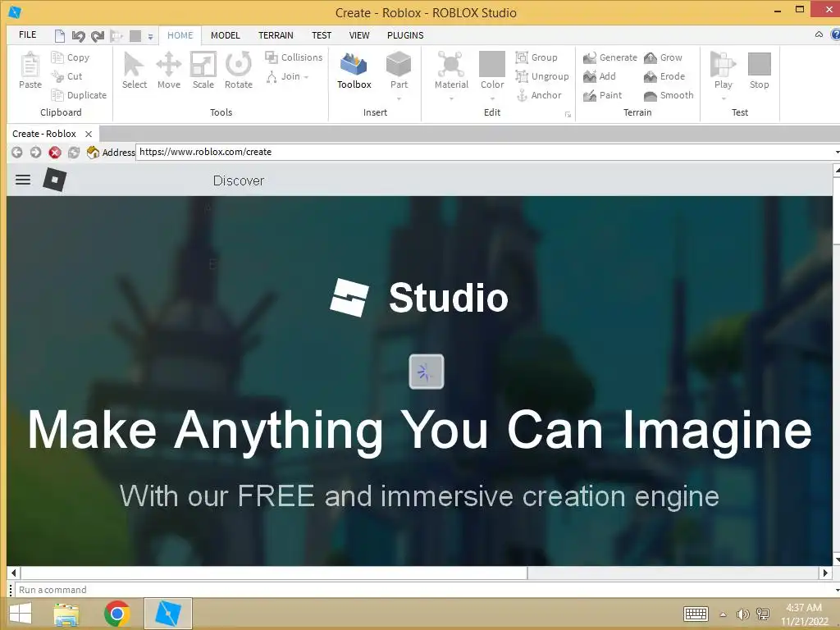
Task: Collapse the ribbon with the caret icon
Action: 819,34
